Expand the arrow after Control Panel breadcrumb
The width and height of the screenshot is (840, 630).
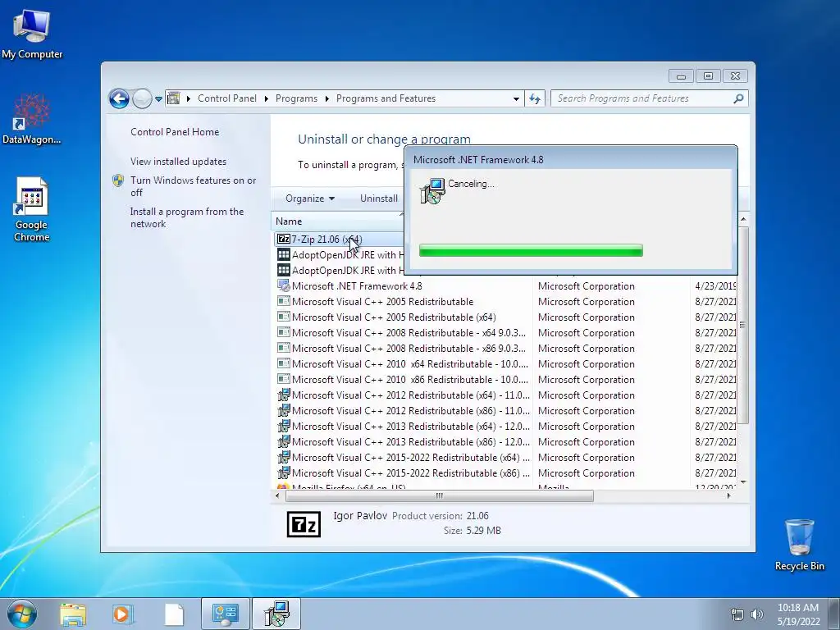coord(267,98)
